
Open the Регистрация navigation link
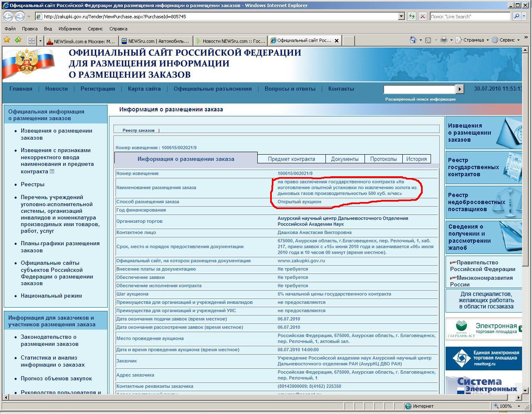click(98, 89)
